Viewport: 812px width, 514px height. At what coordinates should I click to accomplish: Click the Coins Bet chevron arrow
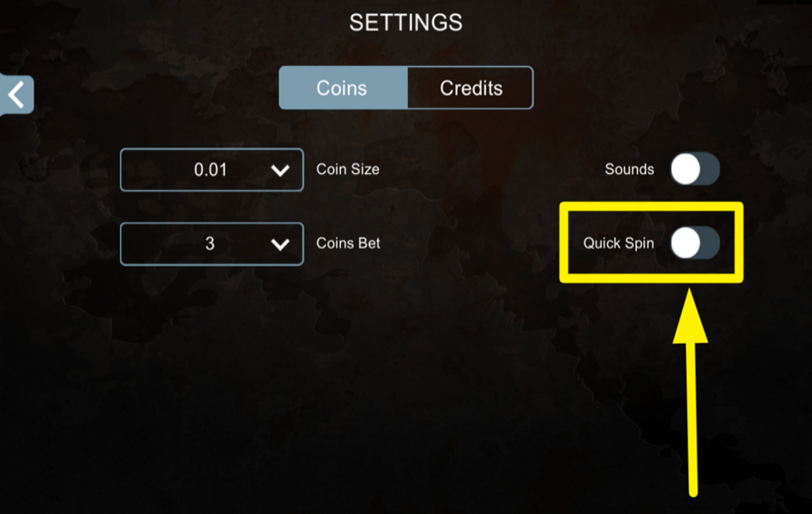(x=281, y=244)
